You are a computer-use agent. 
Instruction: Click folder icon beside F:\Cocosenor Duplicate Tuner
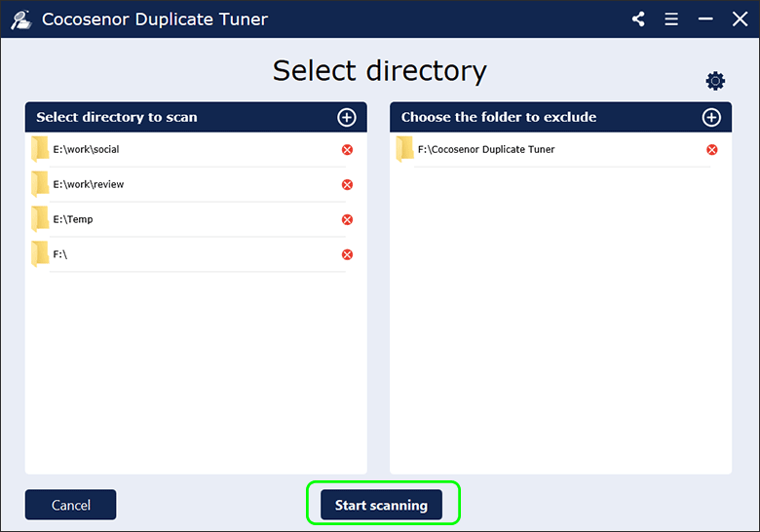tap(404, 149)
